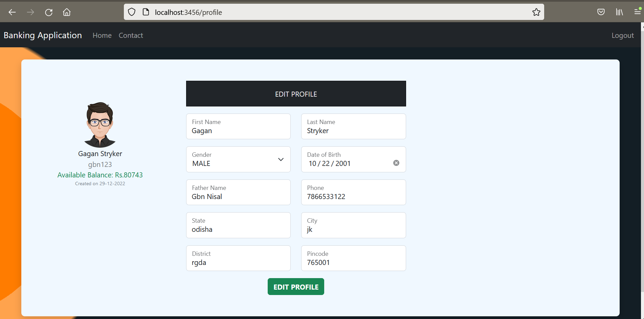Select the Date of Birth field
This screenshot has width=644, height=319.
coord(338,163)
